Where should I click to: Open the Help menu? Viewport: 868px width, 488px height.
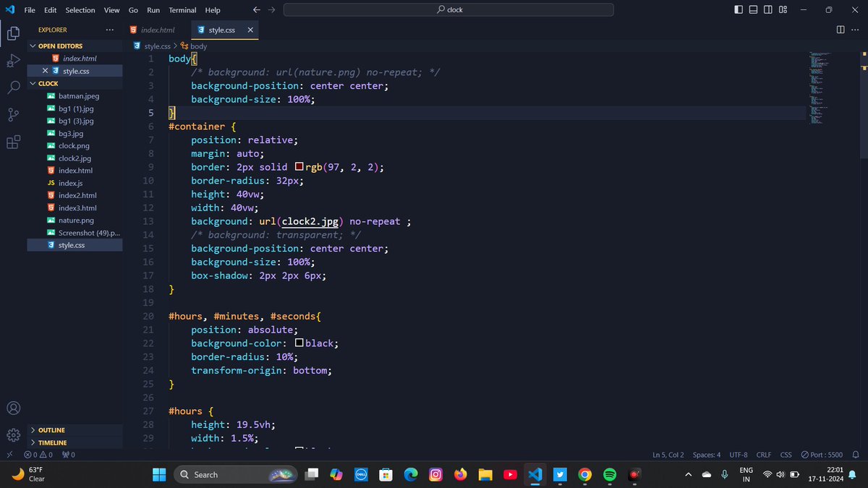[213, 10]
